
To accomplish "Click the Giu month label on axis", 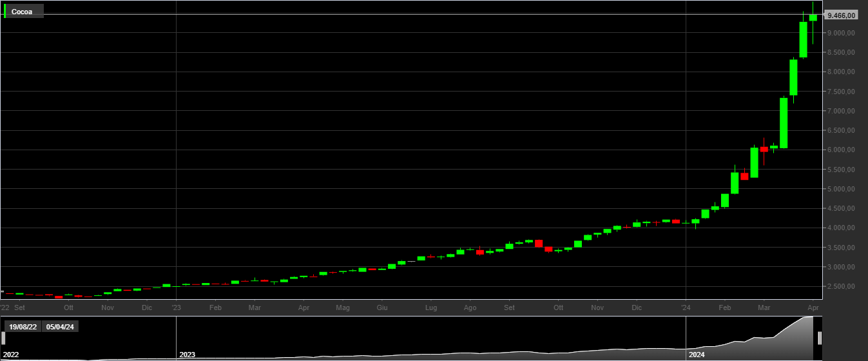I will [x=382, y=308].
